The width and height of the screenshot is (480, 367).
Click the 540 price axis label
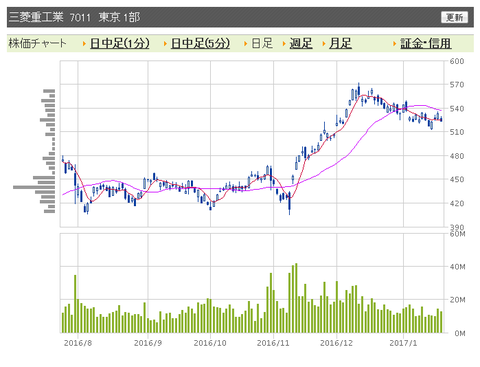coord(457,109)
